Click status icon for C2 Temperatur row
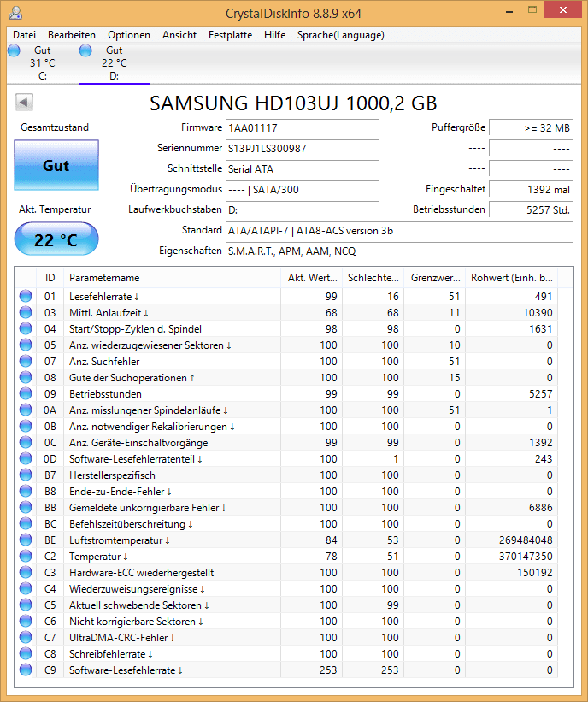 click(26, 557)
